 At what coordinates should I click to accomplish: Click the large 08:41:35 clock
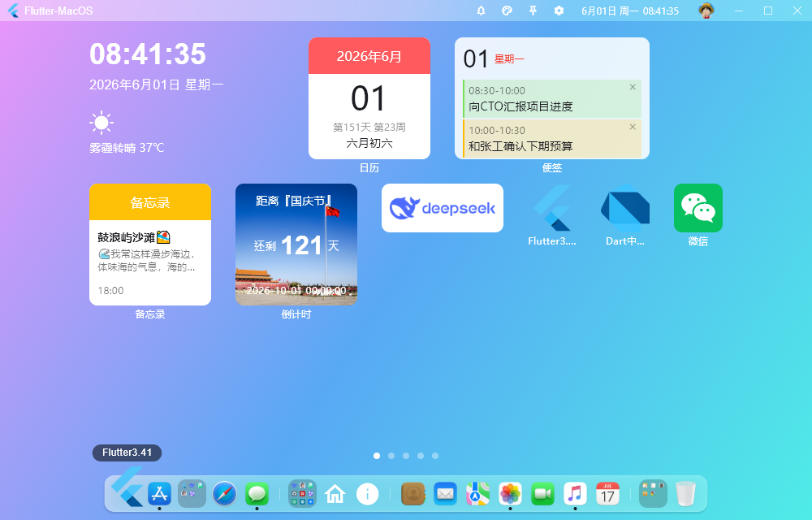(148, 54)
